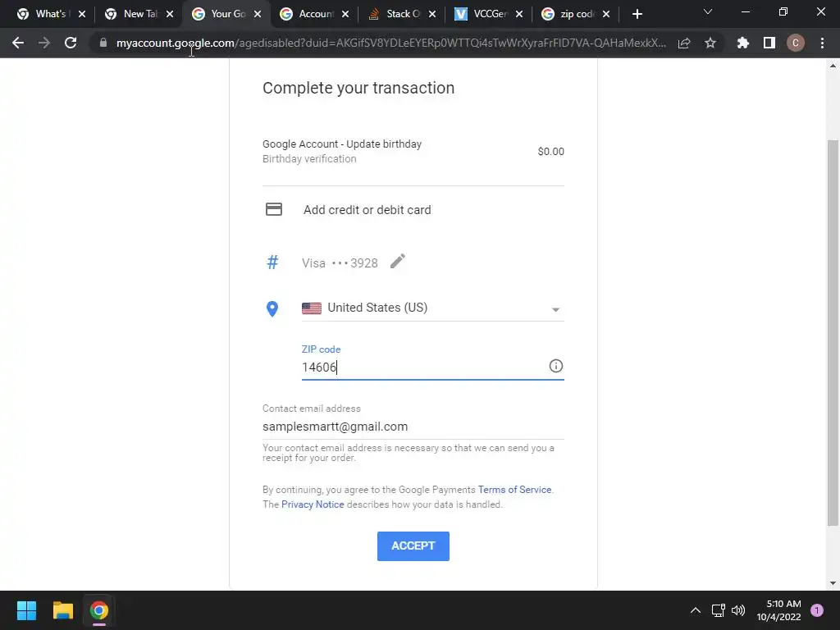Close the VCCGen tab

(519, 14)
